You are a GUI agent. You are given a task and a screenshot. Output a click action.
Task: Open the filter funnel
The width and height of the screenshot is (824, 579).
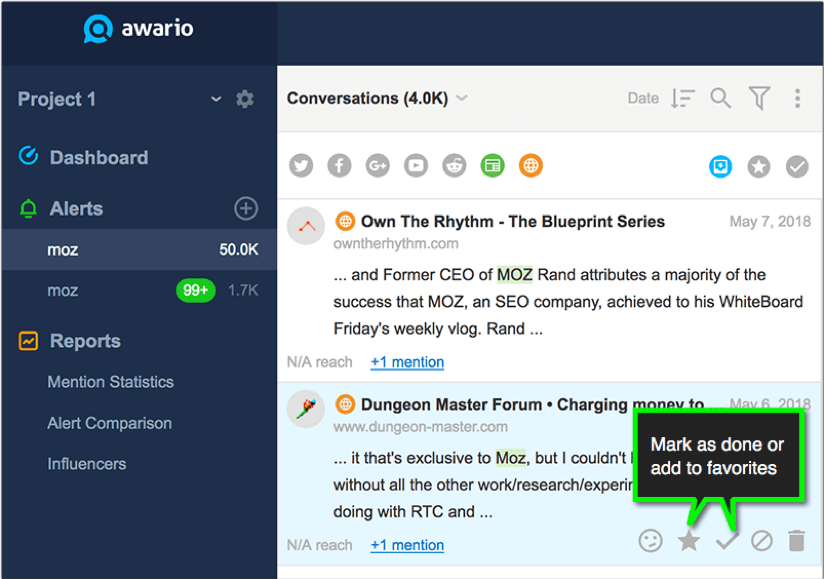tap(759, 98)
